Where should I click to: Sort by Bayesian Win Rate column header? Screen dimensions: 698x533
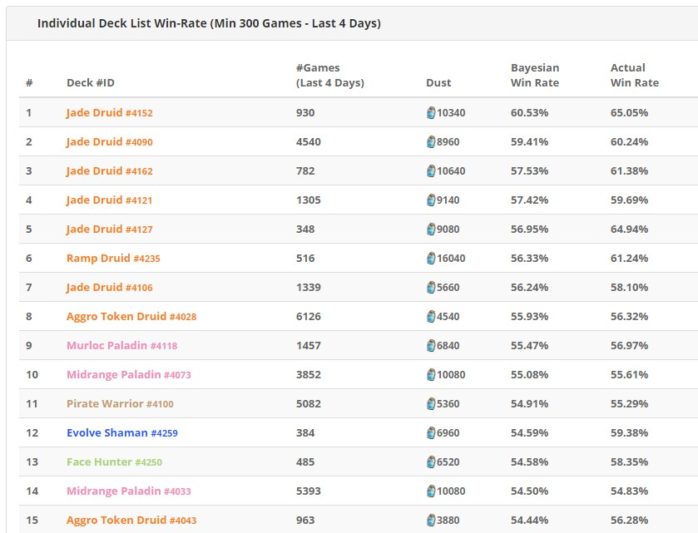535,75
